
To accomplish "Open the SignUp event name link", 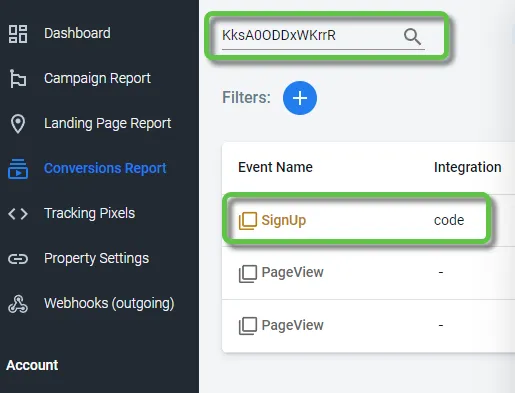I will [283, 220].
